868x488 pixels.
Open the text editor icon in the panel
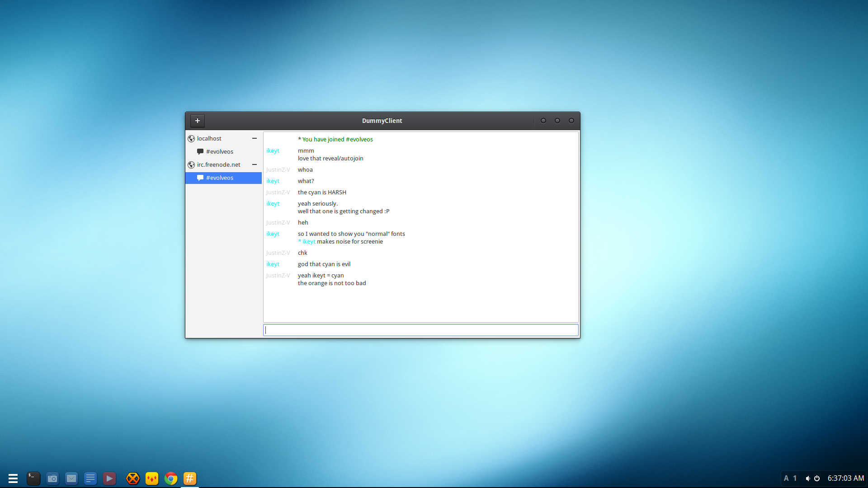(x=90, y=478)
